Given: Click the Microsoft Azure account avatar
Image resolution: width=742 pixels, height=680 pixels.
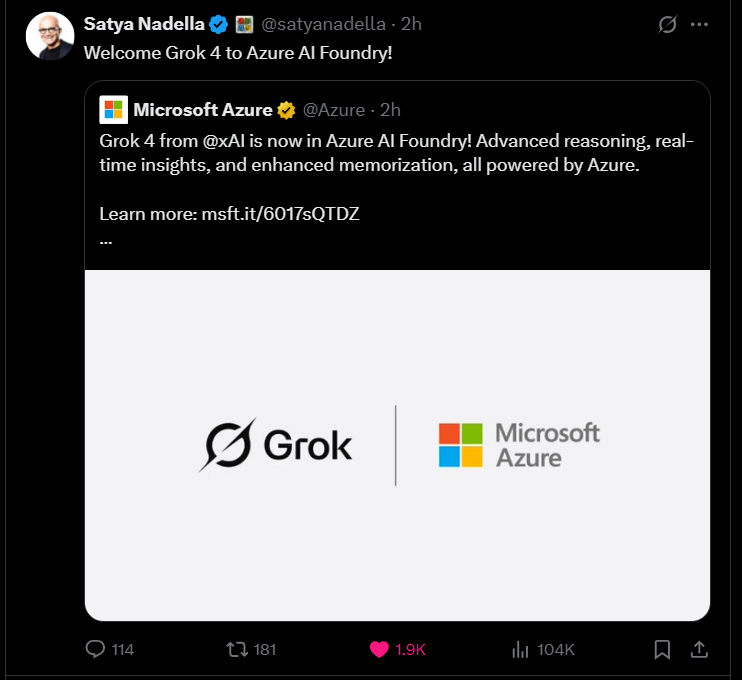Looking at the screenshot, I should coord(113,109).
